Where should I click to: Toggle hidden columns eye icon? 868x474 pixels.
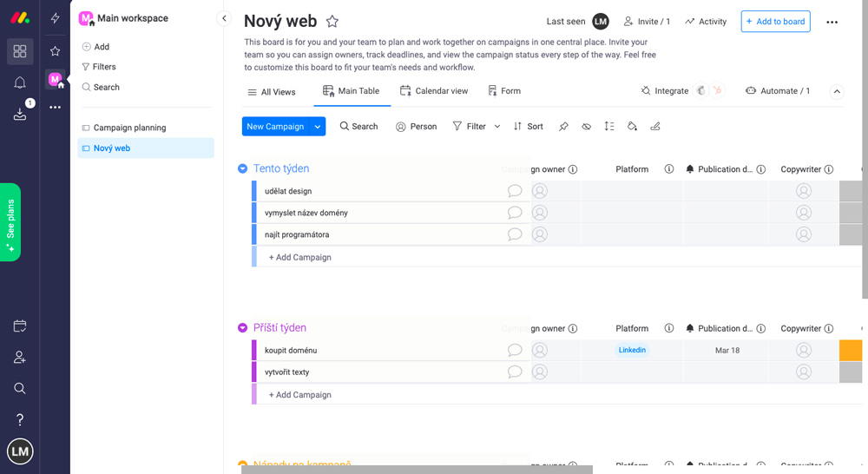586,126
